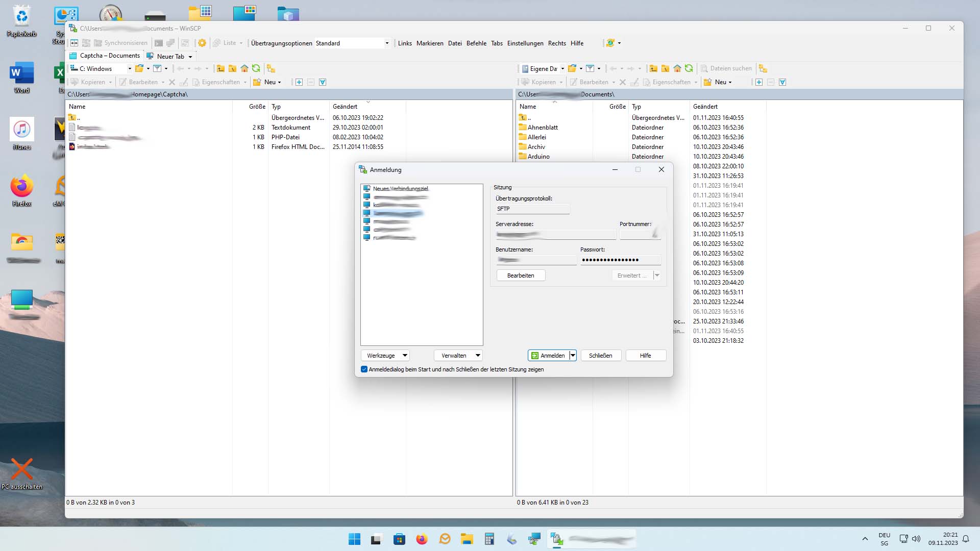
Task: Click Firefox icon in the taskbar
Action: click(422, 539)
